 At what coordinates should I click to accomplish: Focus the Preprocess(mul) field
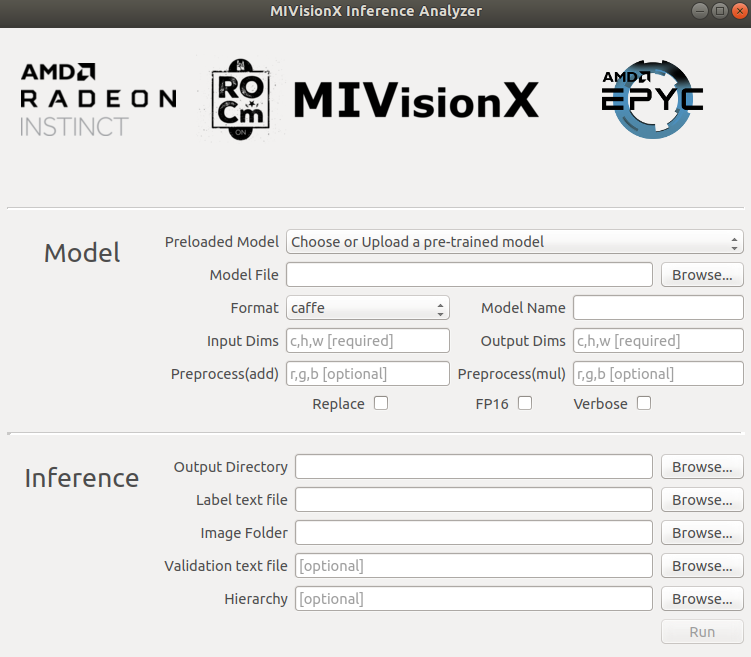point(658,374)
